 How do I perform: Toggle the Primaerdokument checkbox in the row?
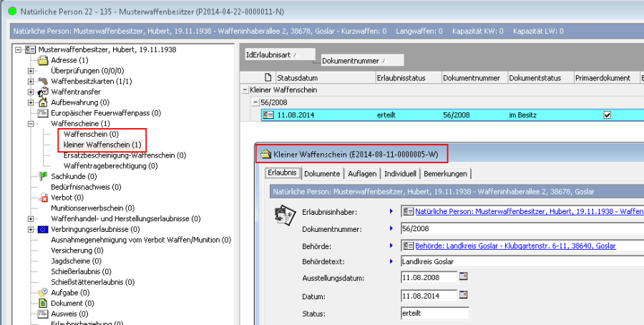point(608,115)
